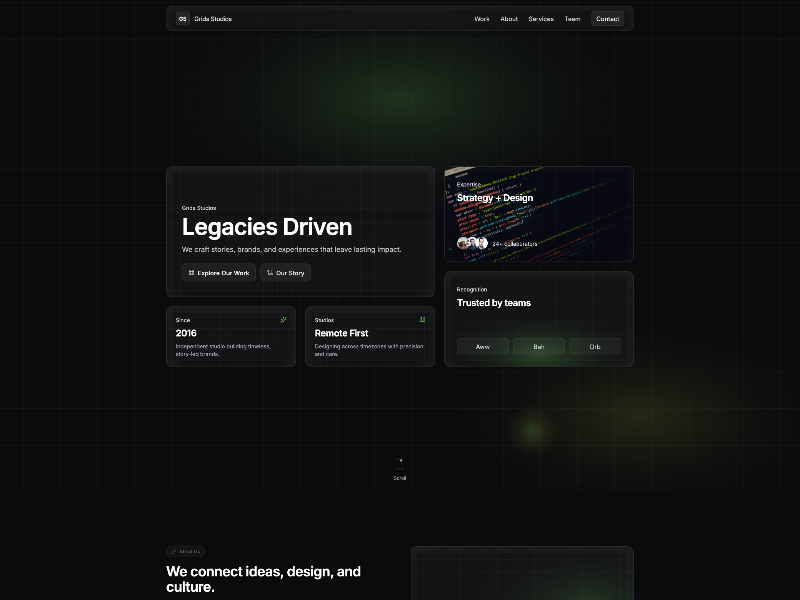Open the Services link in the navbar
The width and height of the screenshot is (800, 600).
click(x=540, y=18)
